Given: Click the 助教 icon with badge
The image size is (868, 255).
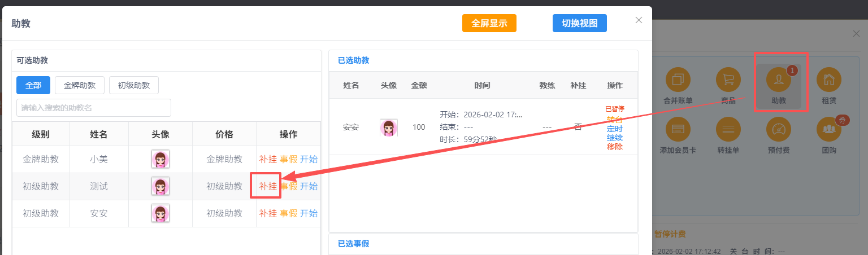Looking at the screenshot, I should [x=779, y=80].
